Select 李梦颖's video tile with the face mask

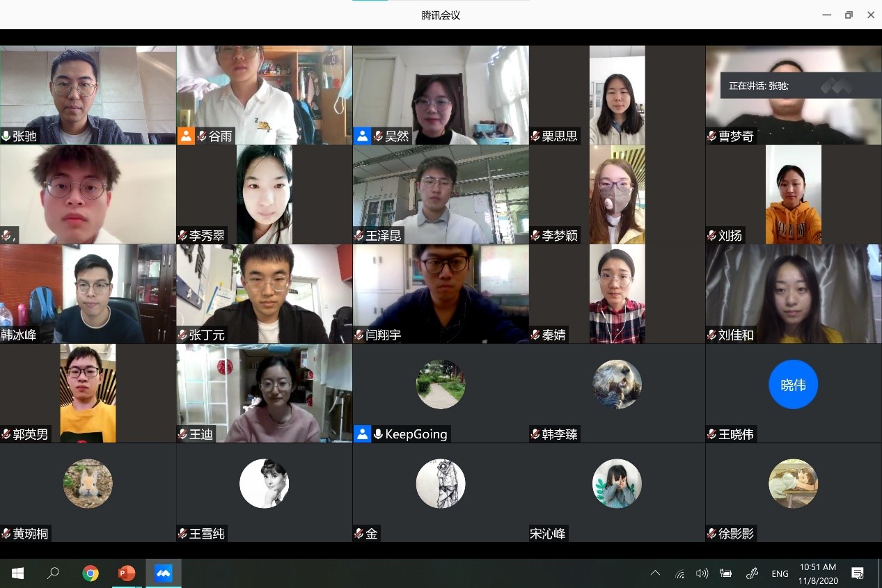click(x=617, y=194)
